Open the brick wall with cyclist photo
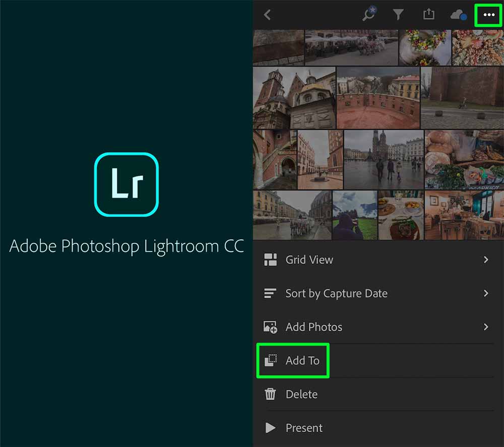 (x=462, y=98)
